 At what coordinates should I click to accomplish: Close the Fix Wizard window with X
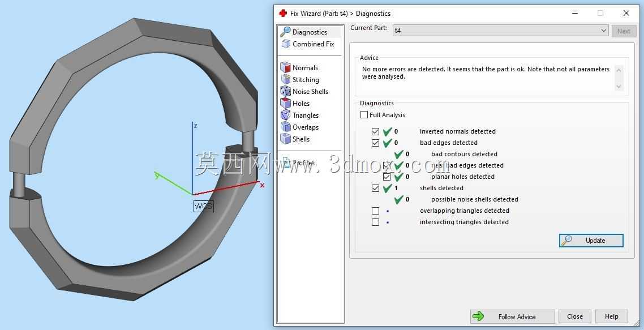[x=626, y=13]
